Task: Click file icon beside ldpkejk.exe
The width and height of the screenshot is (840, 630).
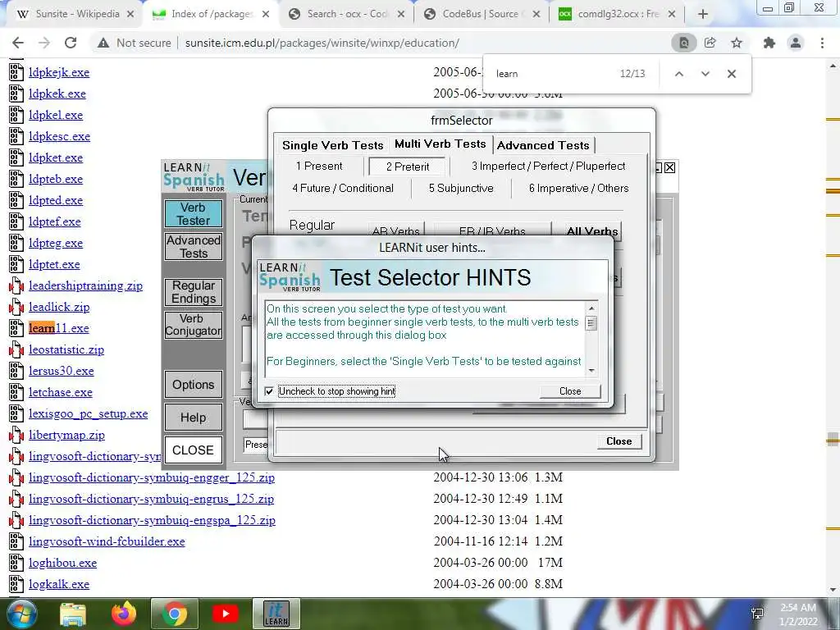Action: coord(16,72)
